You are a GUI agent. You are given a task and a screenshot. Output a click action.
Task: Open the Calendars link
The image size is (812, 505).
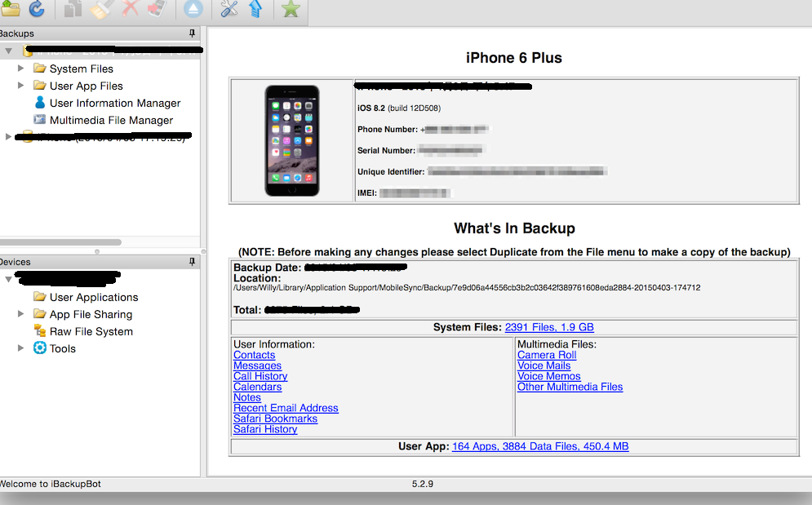pos(257,387)
